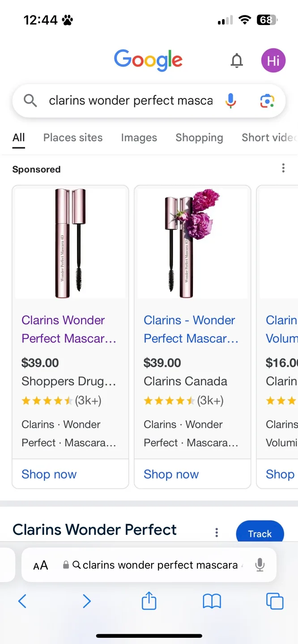Open the Safari tab switcher
298x644 pixels.
tap(275, 601)
